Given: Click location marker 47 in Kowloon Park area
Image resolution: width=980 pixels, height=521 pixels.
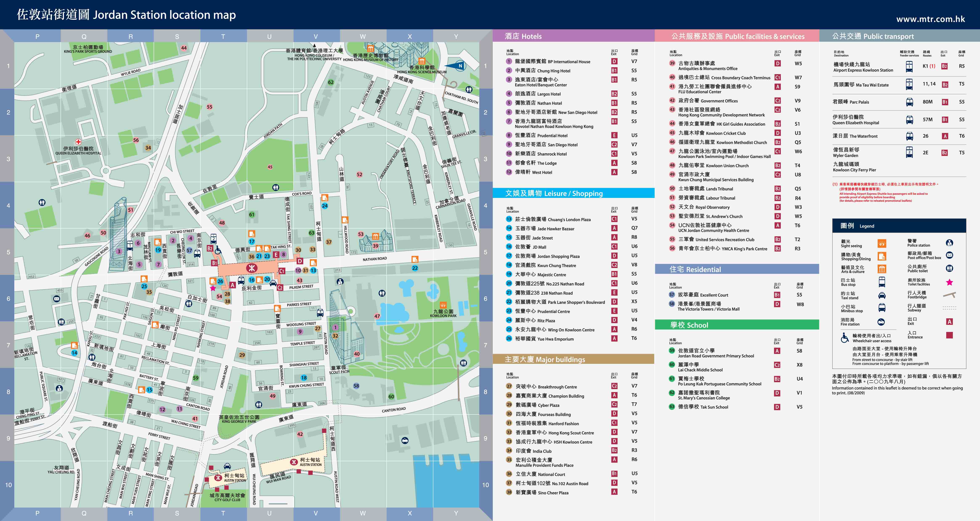Looking at the screenshot, I should click(377, 316).
